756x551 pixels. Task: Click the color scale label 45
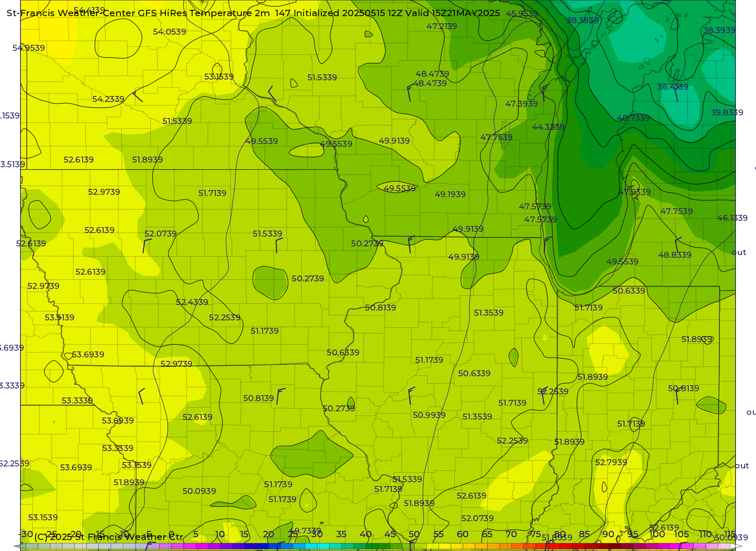point(390,534)
